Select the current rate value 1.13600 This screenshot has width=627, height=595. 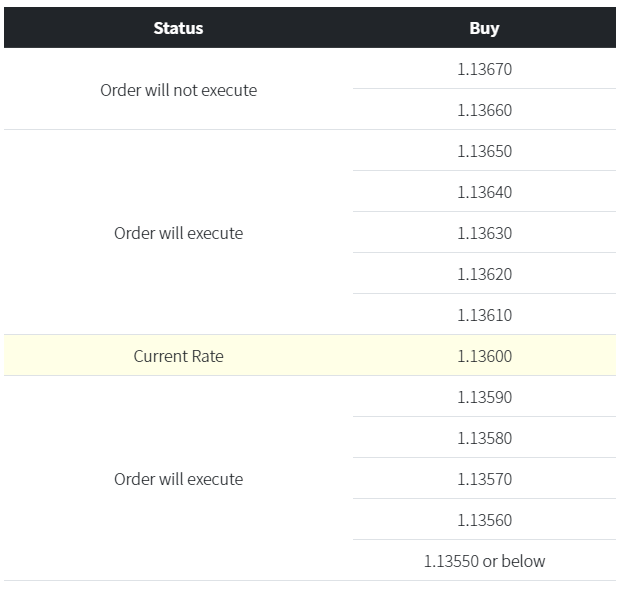point(484,356)
